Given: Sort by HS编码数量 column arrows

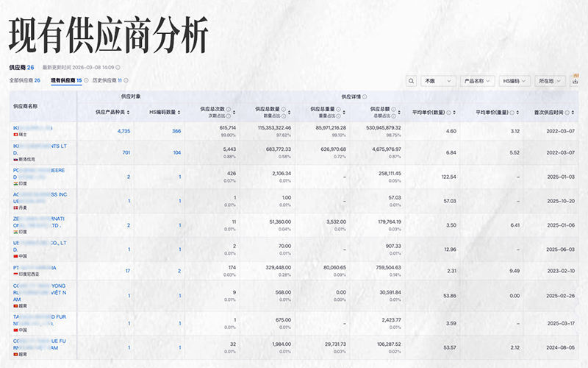Looking at the screenshot, I should click(178, 112).
